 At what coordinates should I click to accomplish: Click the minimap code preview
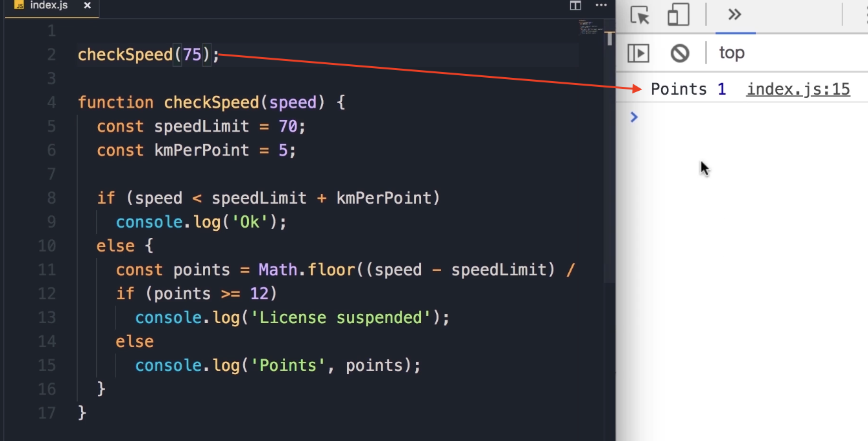point(590,27)
